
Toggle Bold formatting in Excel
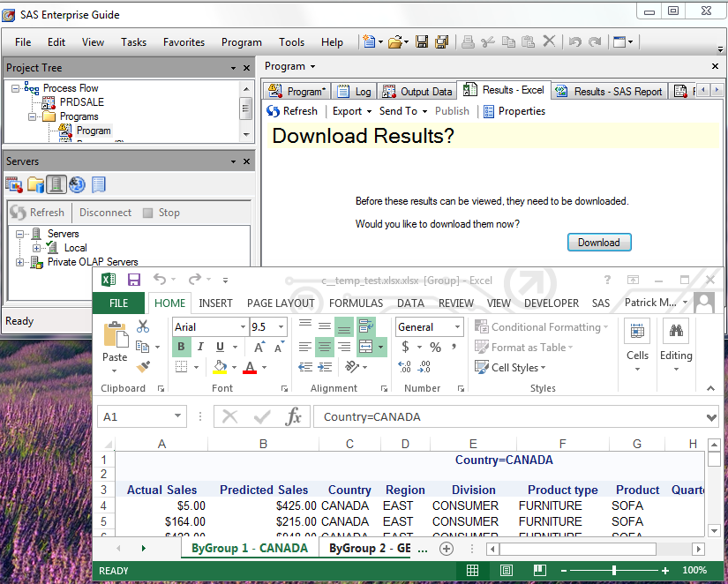click(182, 347)
